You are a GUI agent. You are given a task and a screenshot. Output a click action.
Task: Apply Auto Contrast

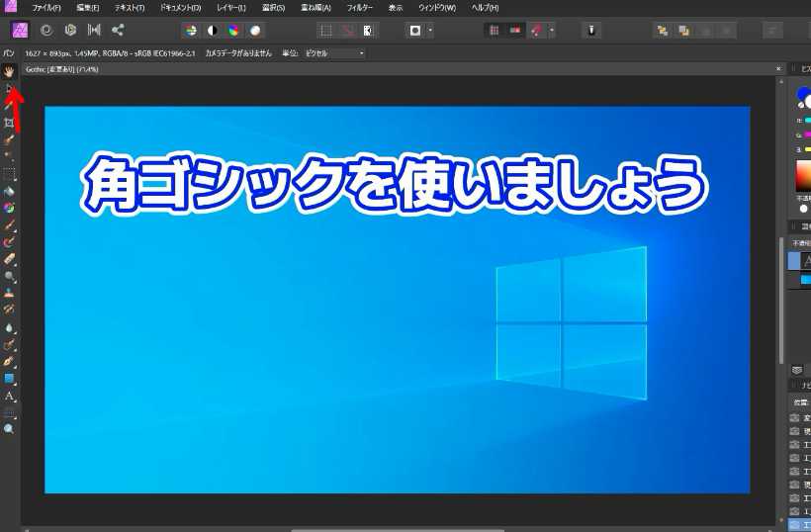[x=213, y=31]
